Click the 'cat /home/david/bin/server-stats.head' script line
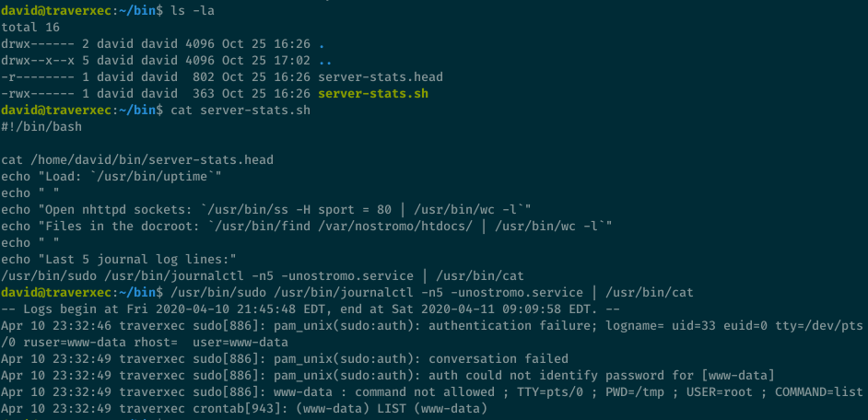 point(137,159)
